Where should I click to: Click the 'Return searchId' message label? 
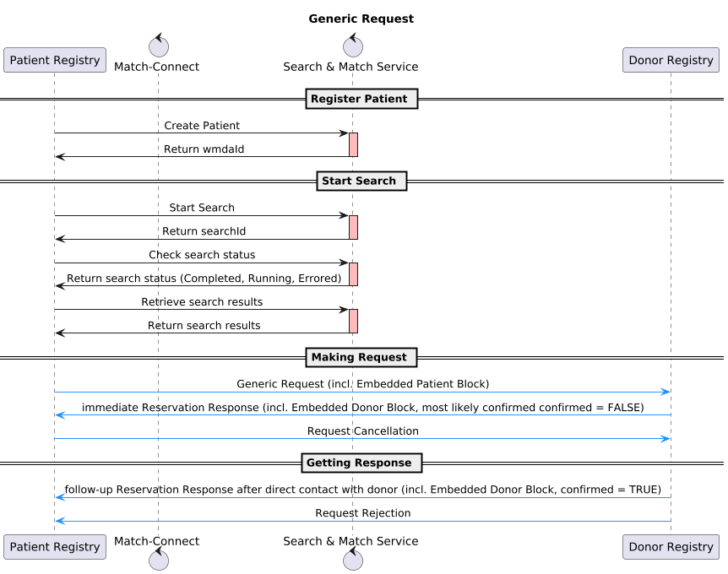[x=204, y=231]
